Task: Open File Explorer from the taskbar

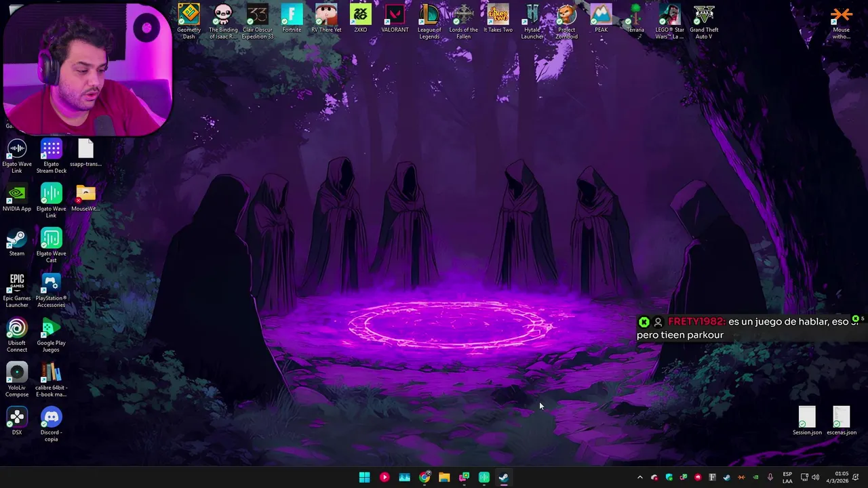Action: 444,477
